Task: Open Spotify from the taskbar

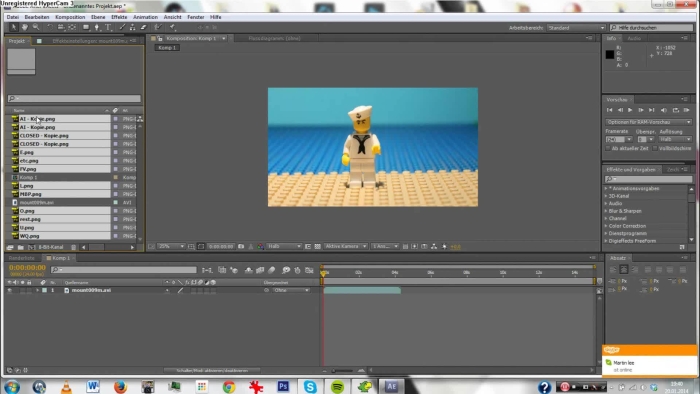Action: [x=338, y=386]
